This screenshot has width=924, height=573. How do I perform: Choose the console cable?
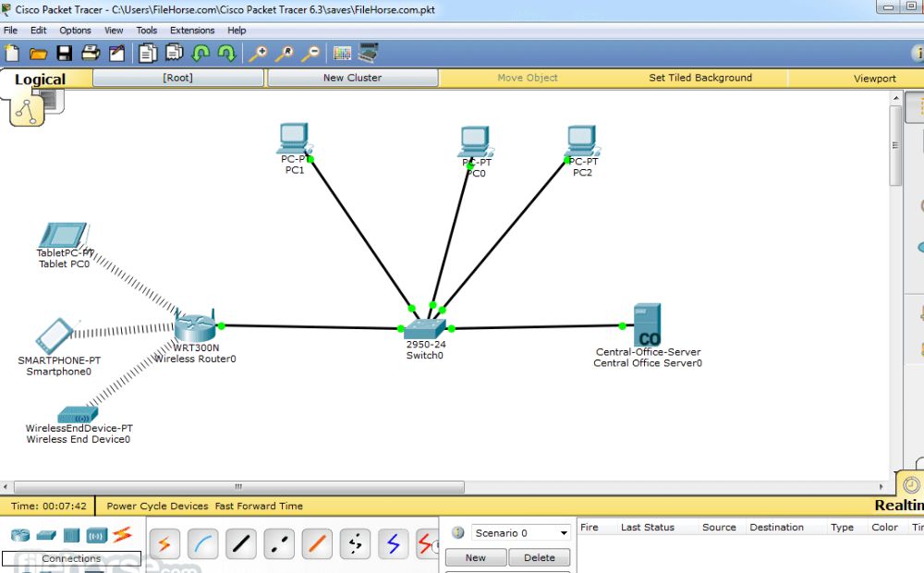tap(202, 543)
